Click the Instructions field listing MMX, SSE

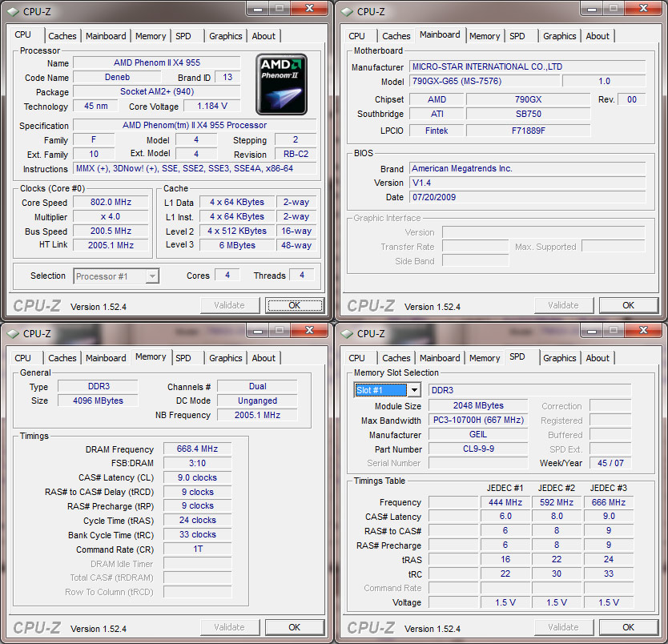coord(195,168)
